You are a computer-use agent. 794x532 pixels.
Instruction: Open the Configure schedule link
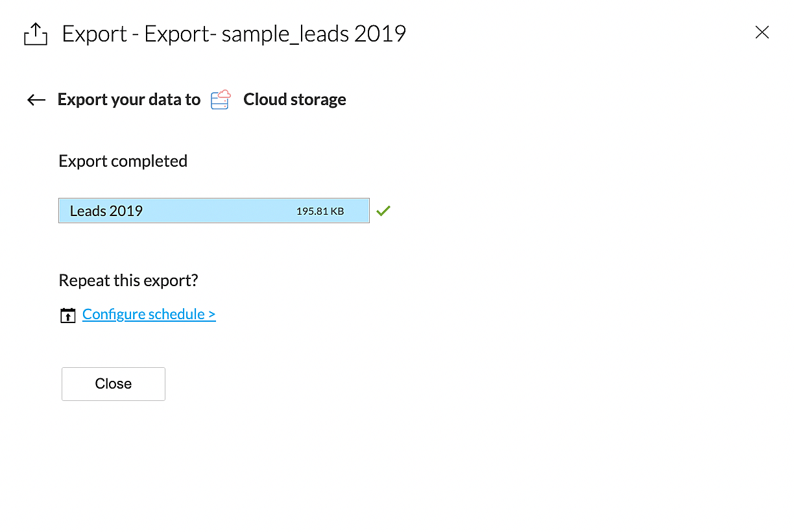pyautogui.click(x=143, y=315)
